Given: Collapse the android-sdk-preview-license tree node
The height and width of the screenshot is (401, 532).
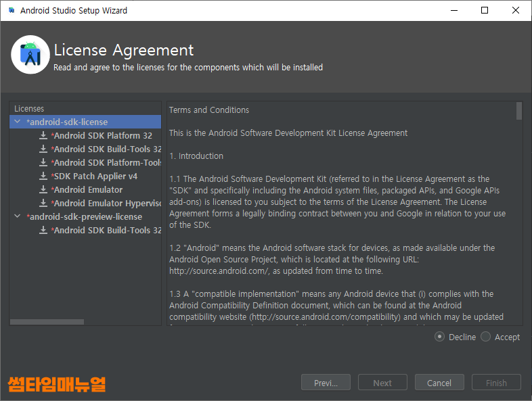Looking at the screenshot, I should pos(18,216).
